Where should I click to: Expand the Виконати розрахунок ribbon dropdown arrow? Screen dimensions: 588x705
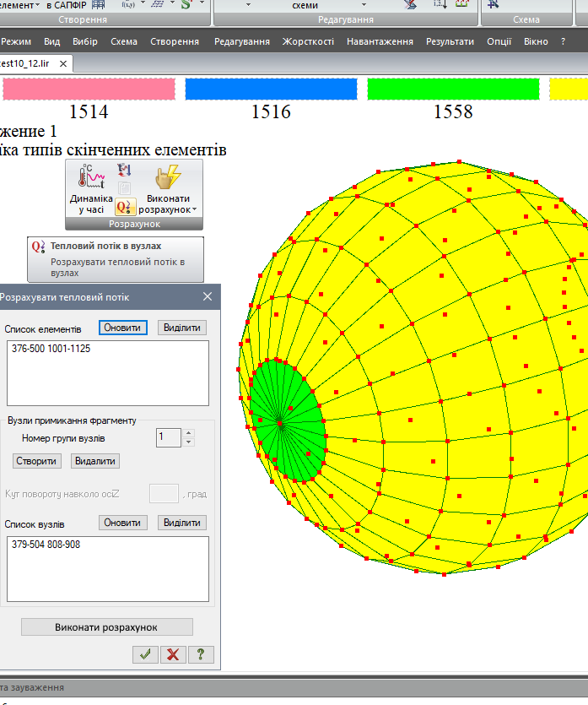[194, 209]
